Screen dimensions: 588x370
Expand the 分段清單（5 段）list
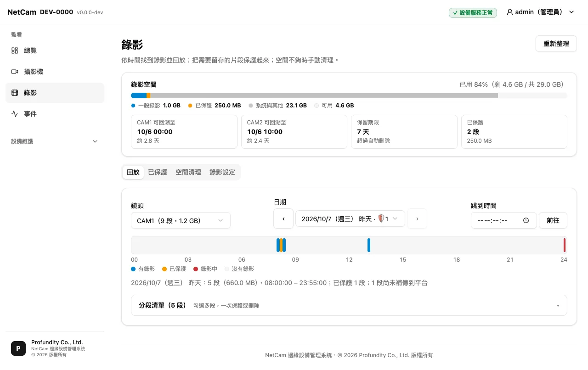coord(349,305)
